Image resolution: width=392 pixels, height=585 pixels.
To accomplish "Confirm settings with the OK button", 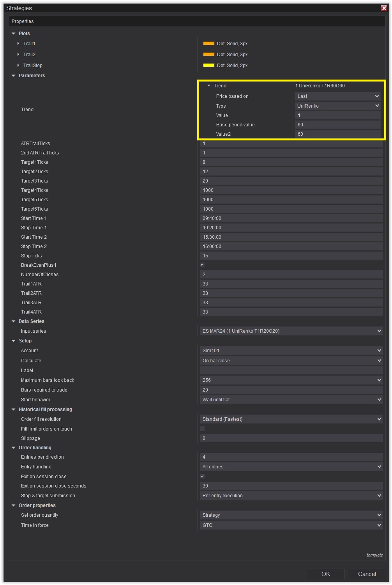I will (x=326, y=574).
